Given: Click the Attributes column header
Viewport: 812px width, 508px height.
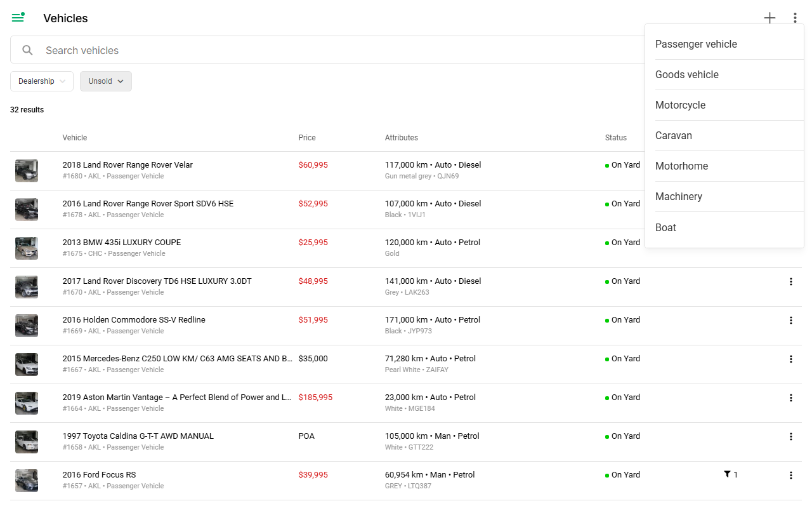Looking at the screenshot, I should click(x=402, y=138).
